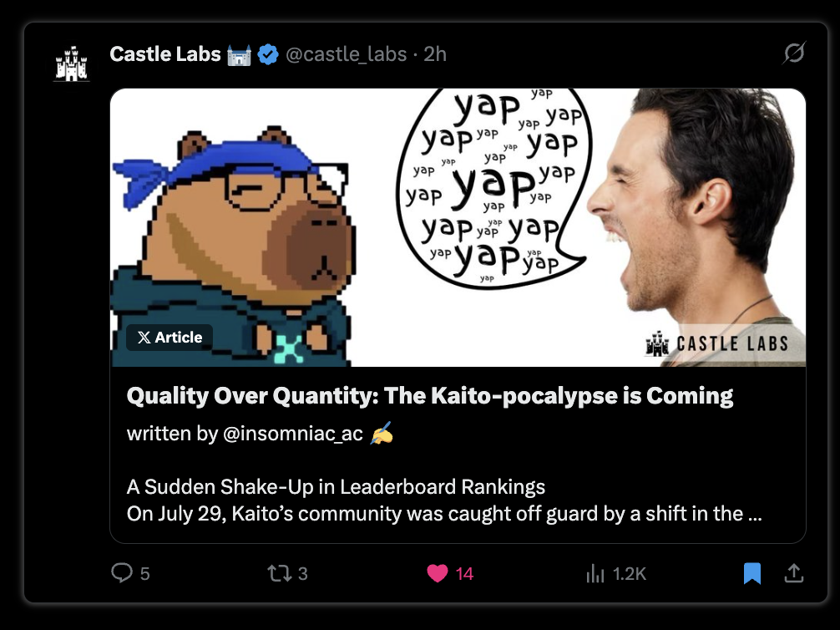840x630 pixels.
Task: Open the Quality Over Quantity article title
Action: (x=430, y=396)
